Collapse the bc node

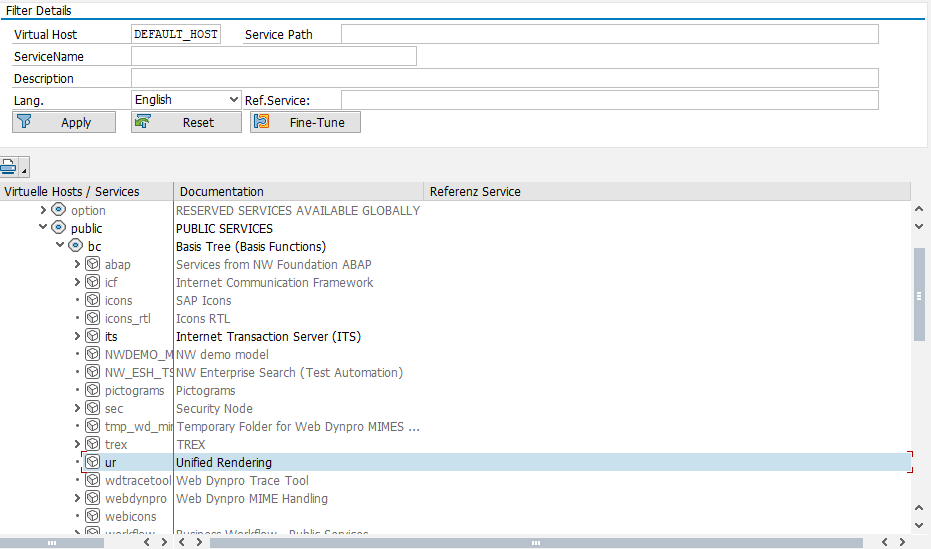coord(60,245)
